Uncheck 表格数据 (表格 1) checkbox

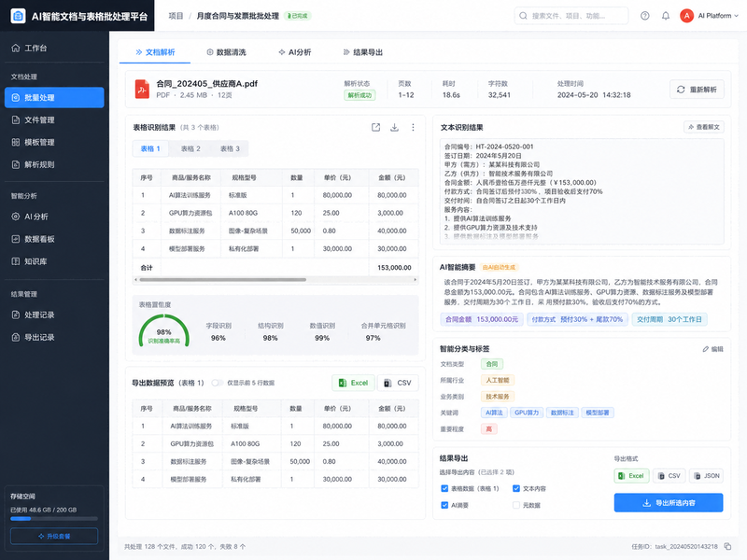(x=444, y=488)
